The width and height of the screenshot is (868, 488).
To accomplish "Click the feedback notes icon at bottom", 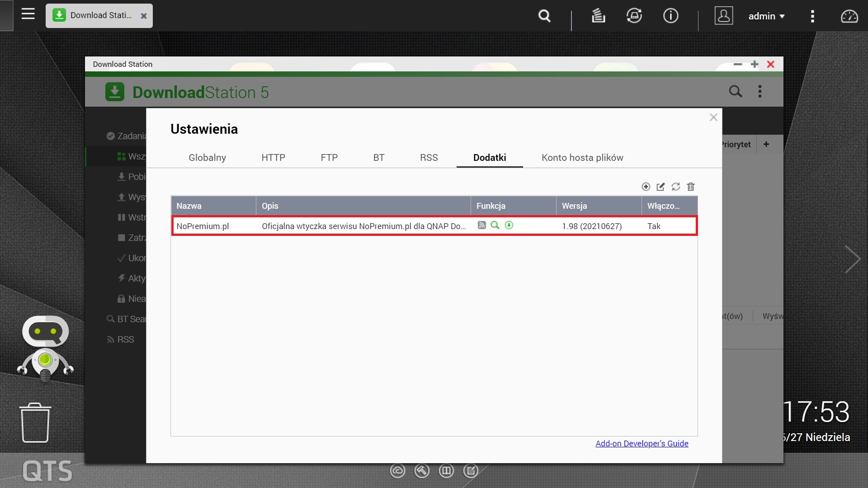I will click(x=471, y=471).
